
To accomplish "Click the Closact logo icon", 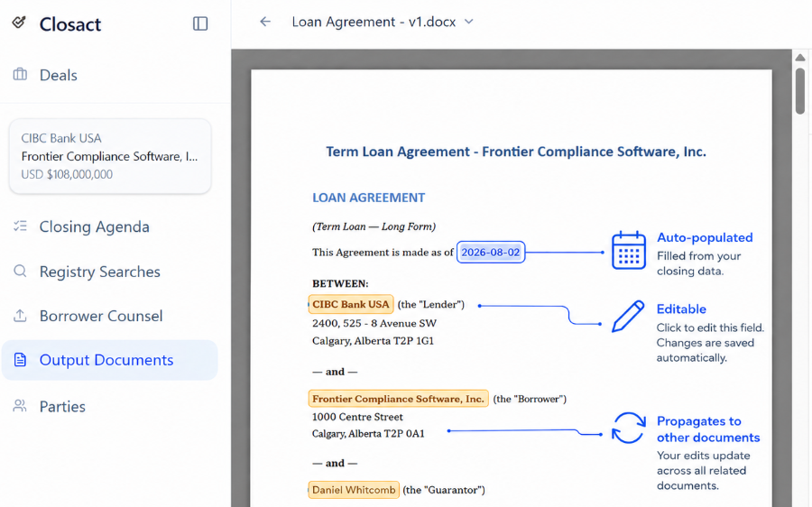I will (x=19, y=23).
